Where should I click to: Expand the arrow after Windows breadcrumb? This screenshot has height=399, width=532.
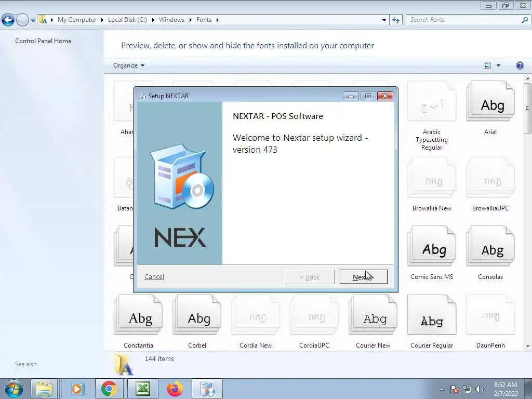190,20
